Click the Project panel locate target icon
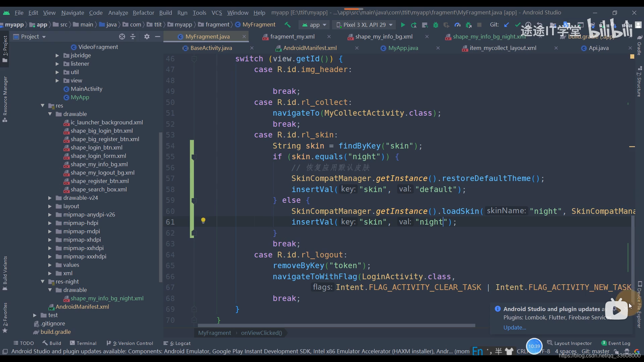This screenshot has height=362, width=644. tap(122, 37)
